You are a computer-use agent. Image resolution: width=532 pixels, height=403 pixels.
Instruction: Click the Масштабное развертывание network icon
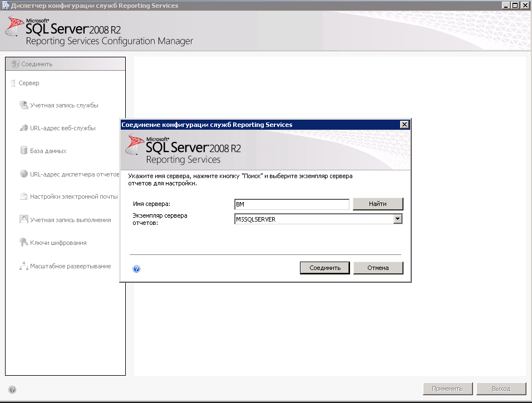(x=24, y=266)
